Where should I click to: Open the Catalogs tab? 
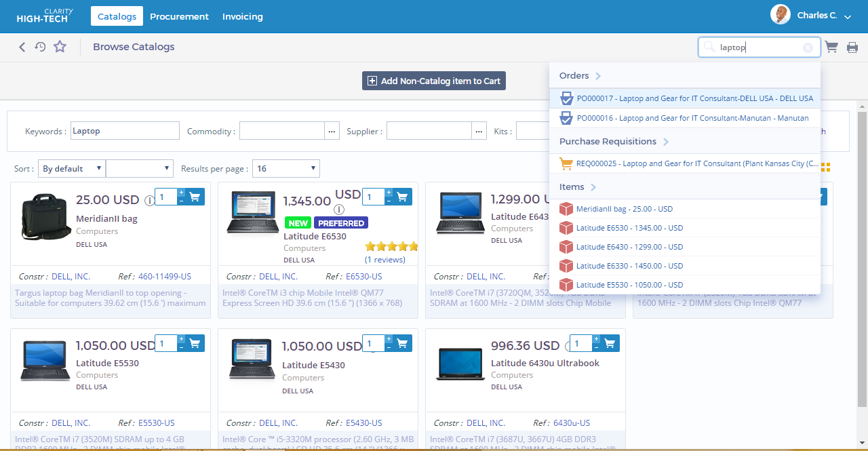point(117,16)
